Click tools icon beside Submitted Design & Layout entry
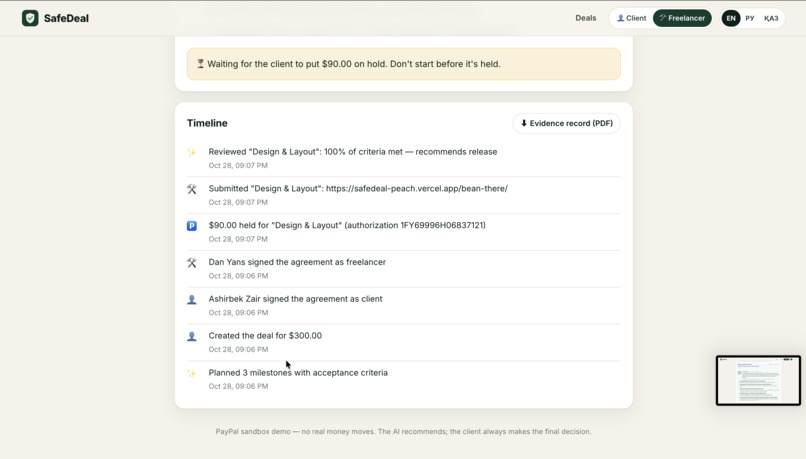The height and width of the screenshot is (459, 806). [192, 189]
